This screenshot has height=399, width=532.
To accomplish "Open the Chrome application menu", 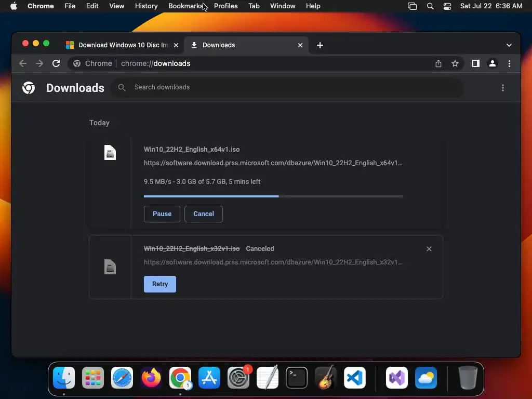I will coord(41,6).
